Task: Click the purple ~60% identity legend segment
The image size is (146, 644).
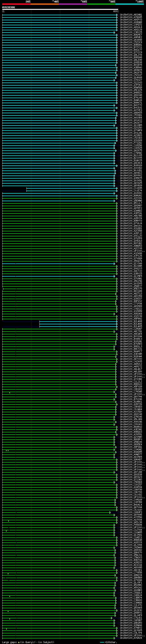Action: coord(73,4)
